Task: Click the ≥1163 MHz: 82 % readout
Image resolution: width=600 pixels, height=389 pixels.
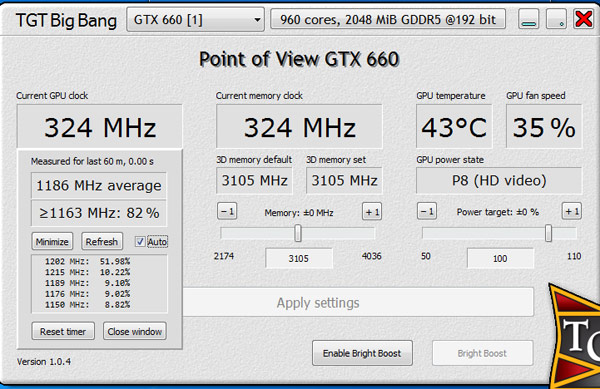Action: pyautogui.click(x=99, y=213)
